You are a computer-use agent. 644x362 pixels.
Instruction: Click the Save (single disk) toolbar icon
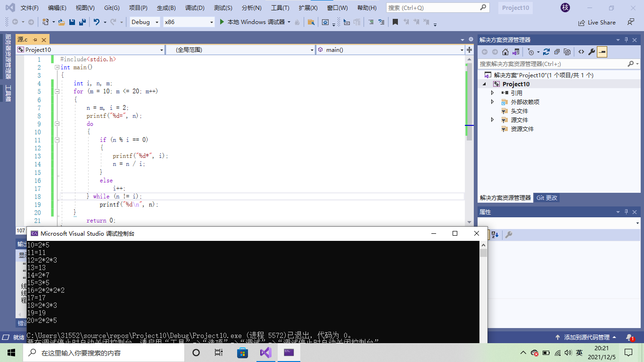tap(72, 22)
